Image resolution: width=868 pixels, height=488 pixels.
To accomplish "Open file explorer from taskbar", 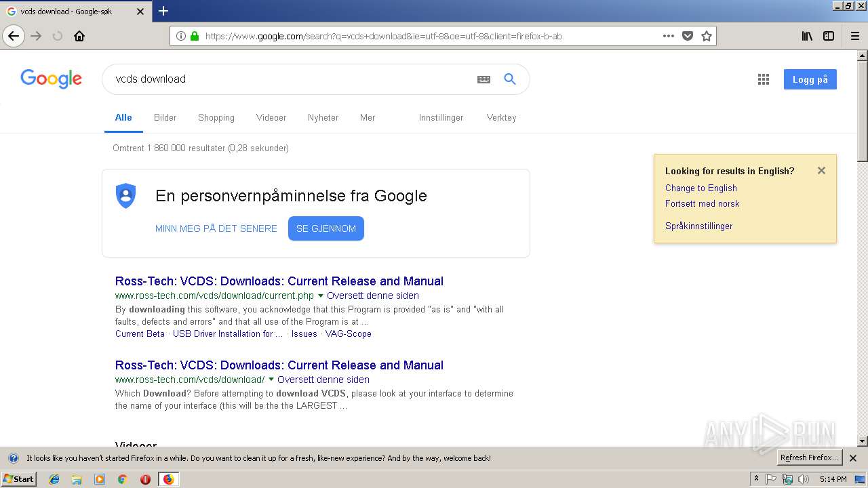I will click(x=77, y=479).
